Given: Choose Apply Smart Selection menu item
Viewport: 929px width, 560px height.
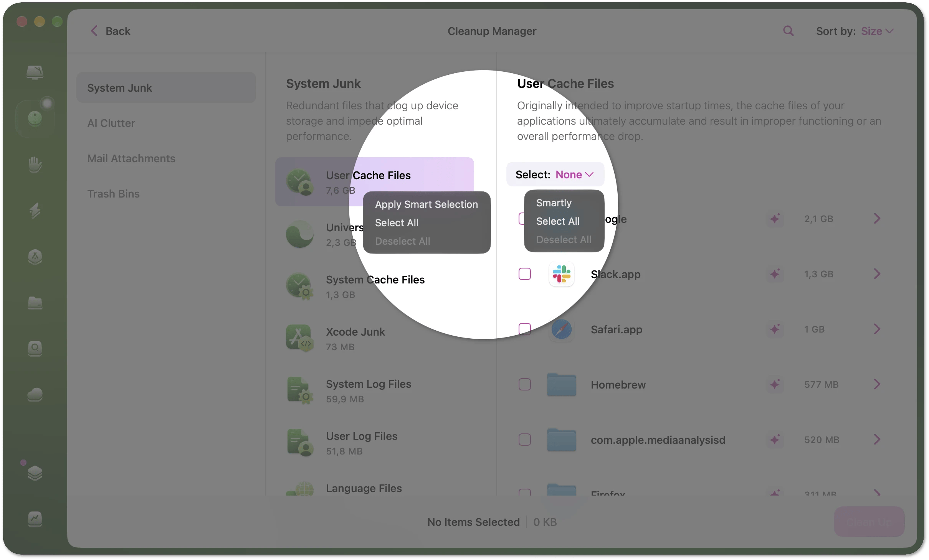Looking at the screenshot, I should point(426,204).
